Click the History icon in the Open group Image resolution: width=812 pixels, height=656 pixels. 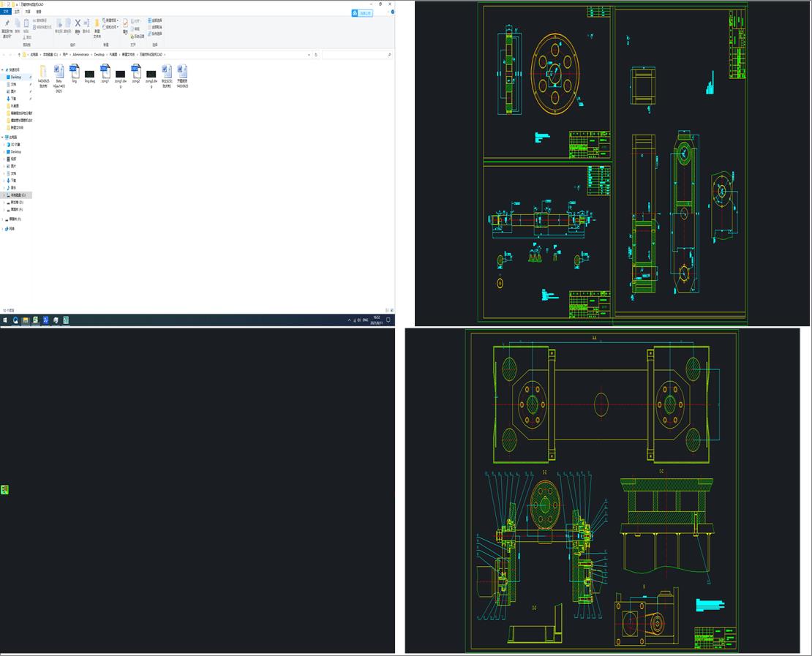[138, 37]
